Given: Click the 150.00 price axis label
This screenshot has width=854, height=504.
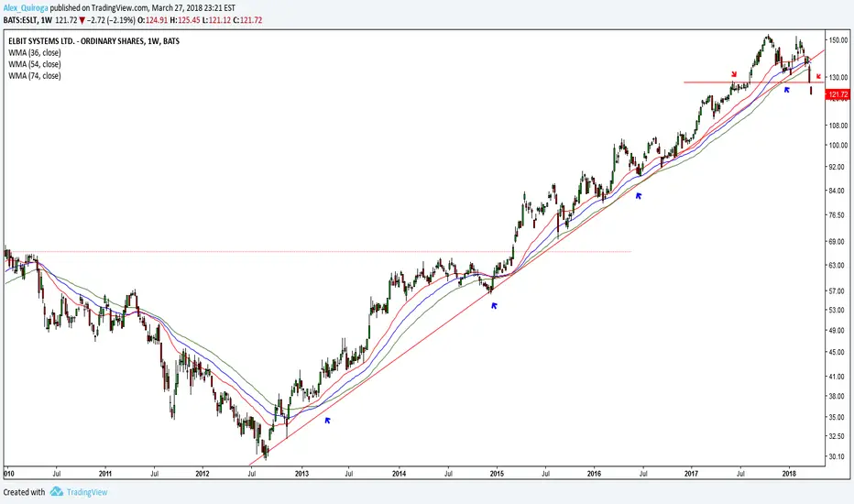Looking at the screenshot, I should [838, 40].
